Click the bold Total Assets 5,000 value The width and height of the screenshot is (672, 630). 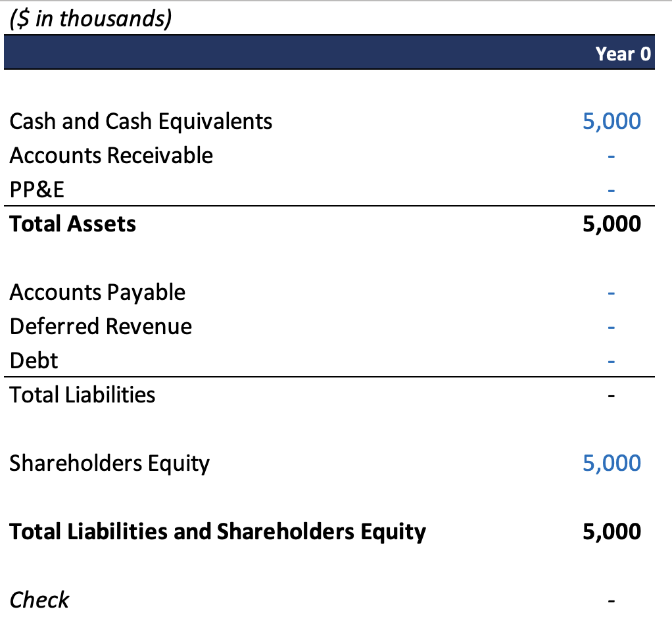tap(612, 224)
